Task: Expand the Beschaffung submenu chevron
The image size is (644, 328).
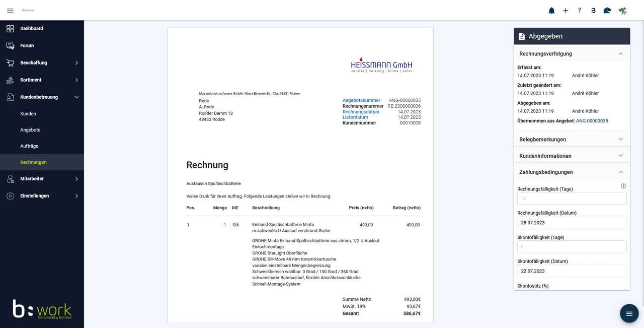Action: [x=76, y=63]
